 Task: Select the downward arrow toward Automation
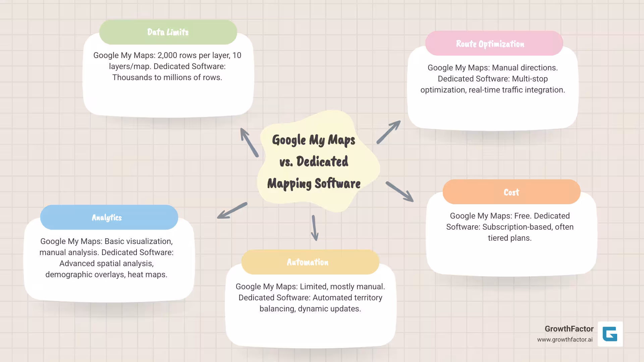coord(315,228)
